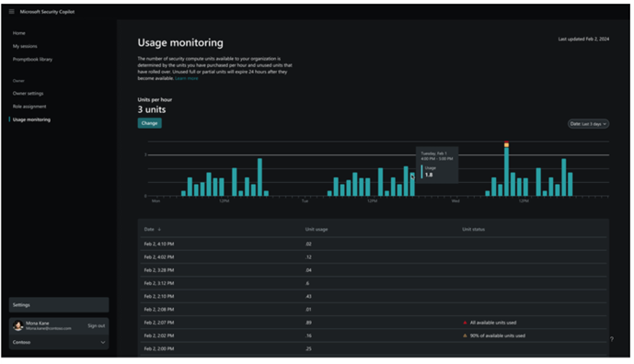Screen dimensions: 634x364
Task: Click the Settings button in sidebar
Action: (59, 305)
